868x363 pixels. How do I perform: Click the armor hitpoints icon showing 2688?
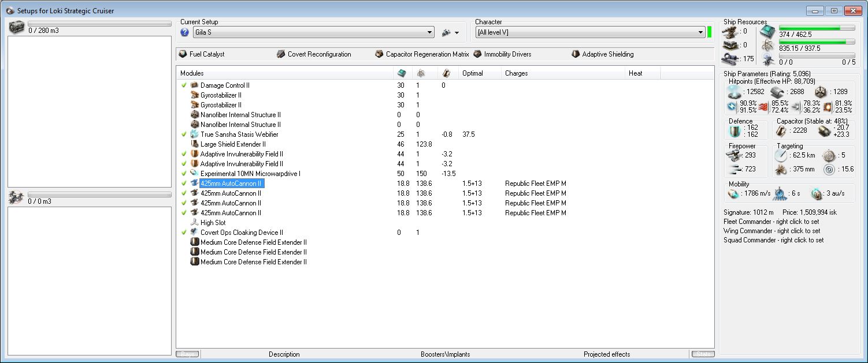pos(777,92)
